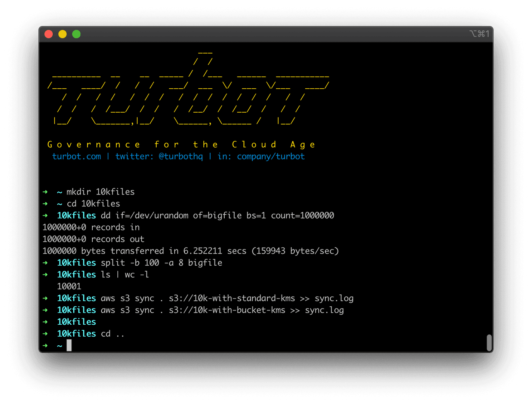Click the green arrow prompt on the last line
The height and width of the screenshot is (404, 532).
point(45,346)
